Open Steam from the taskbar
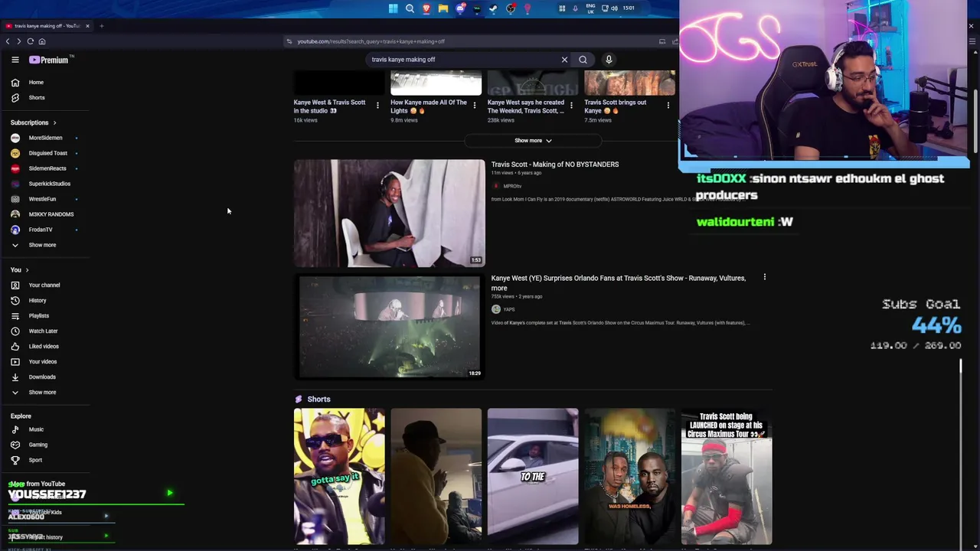Viewport: 980px width, 551px height. pos(494,8)
